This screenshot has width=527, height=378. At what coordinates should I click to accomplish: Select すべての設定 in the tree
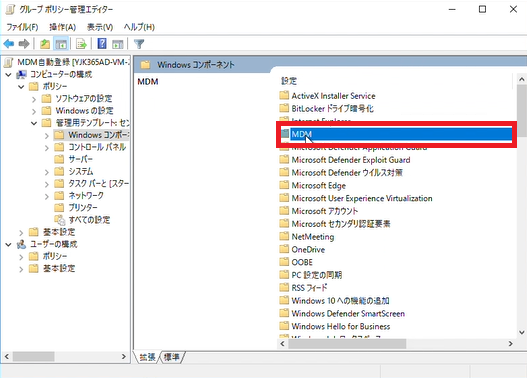pos(89,220)
